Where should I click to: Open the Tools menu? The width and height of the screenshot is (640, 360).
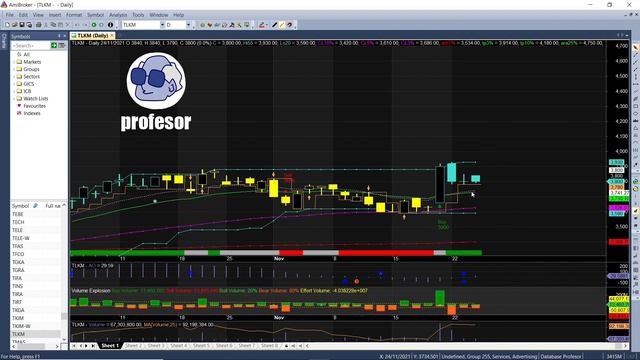pyautogui.click(x=138, y=15)
